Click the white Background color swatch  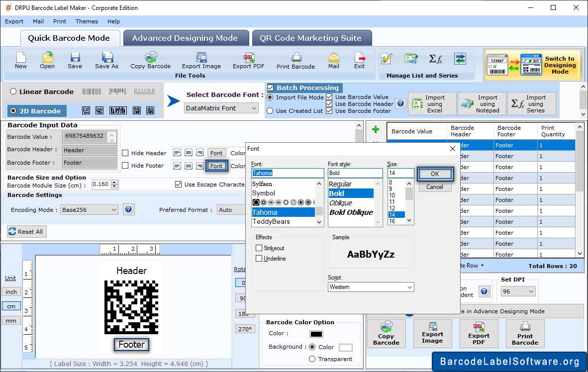[x=345, y=347]
